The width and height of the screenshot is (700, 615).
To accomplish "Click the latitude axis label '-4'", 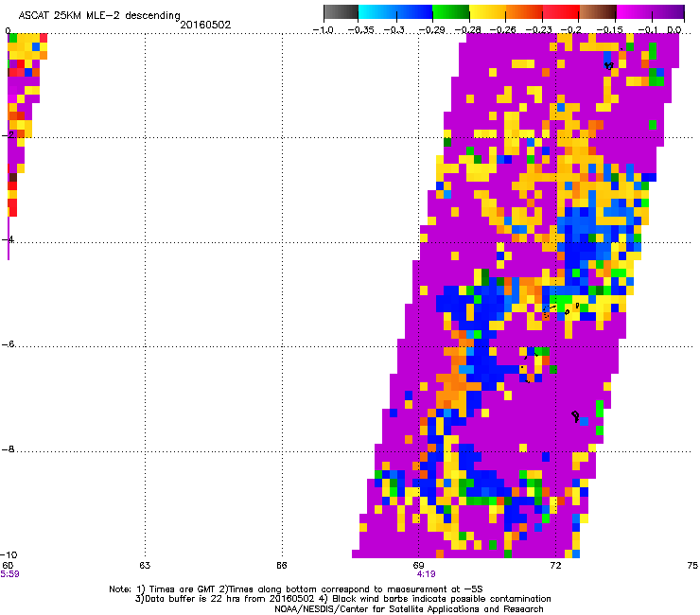I will point(8,239).
